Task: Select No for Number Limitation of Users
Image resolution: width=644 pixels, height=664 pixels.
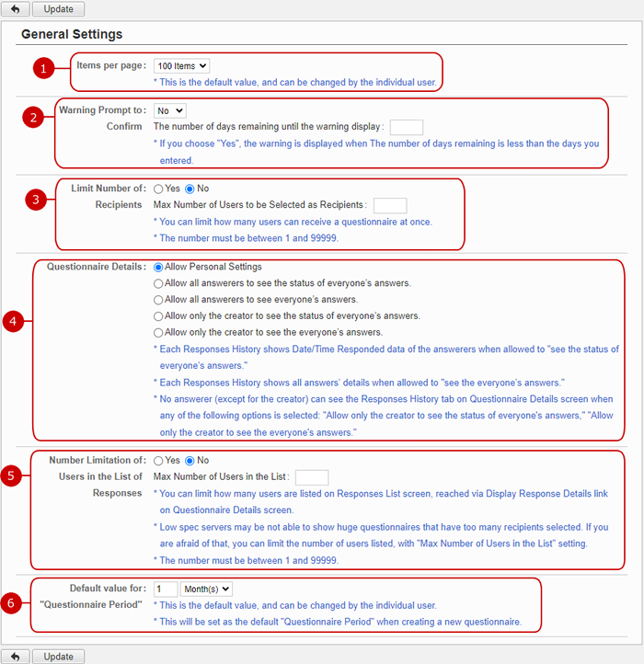Action: [x=190, y=461]
